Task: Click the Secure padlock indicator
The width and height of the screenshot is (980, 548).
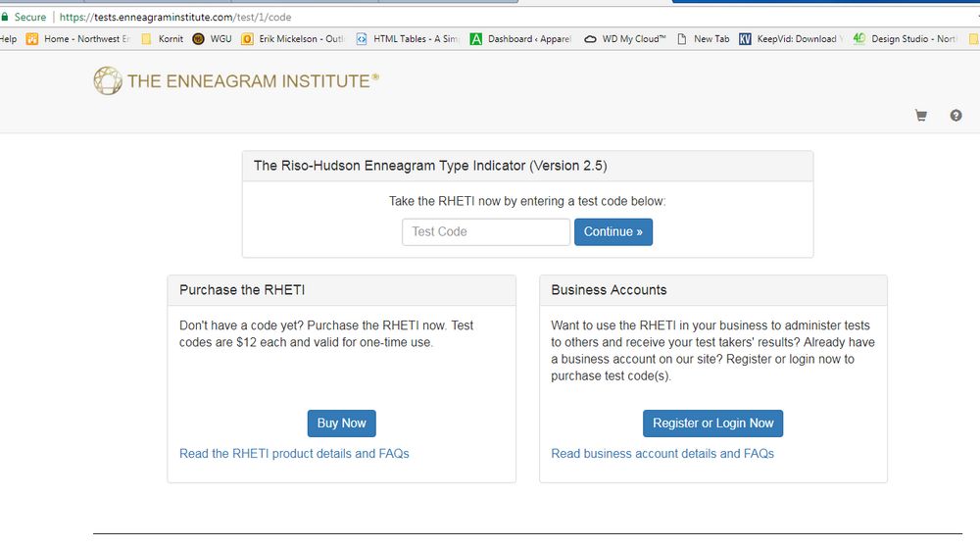Action: [x=24, y=17]
